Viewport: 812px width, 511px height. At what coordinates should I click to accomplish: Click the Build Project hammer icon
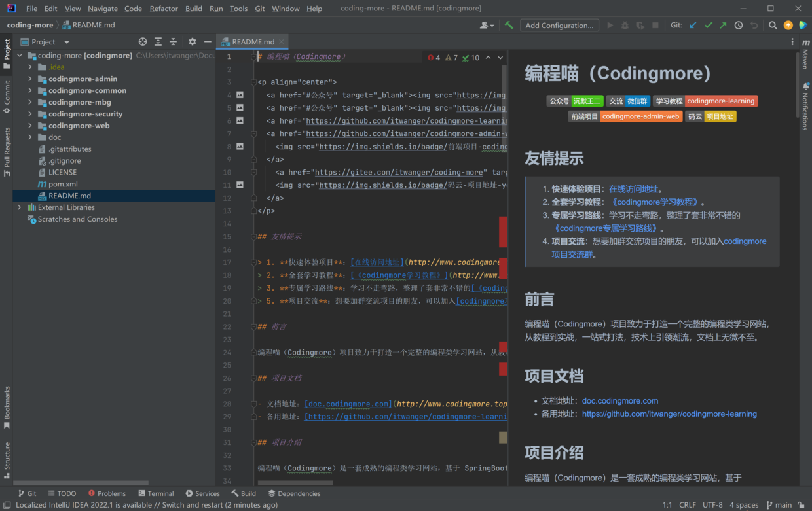509,26
